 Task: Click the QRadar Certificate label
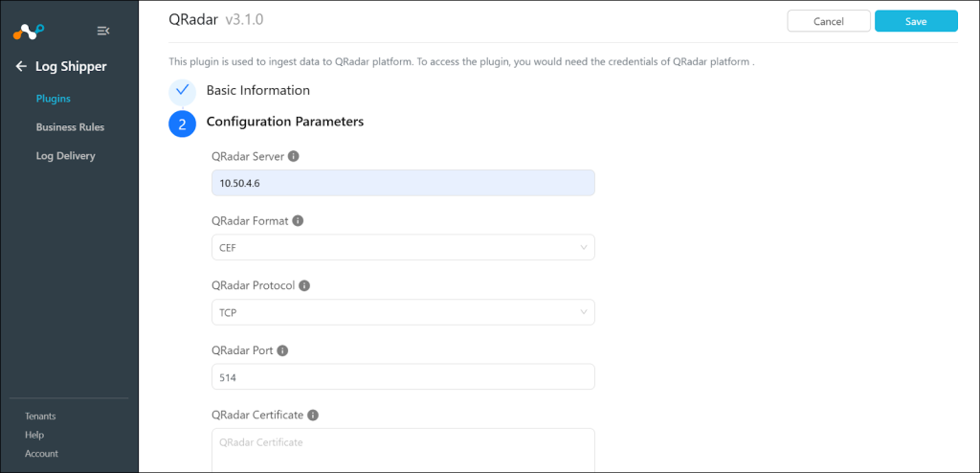pos(257,415)
